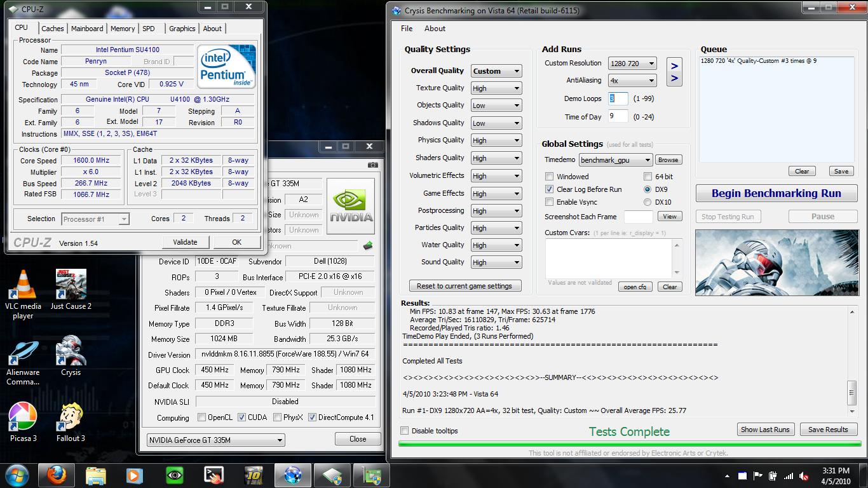The height and width of the screenshot is (488, 868).
Task: Open Windows Media Player taskbar icon
Action: [134, 475]
